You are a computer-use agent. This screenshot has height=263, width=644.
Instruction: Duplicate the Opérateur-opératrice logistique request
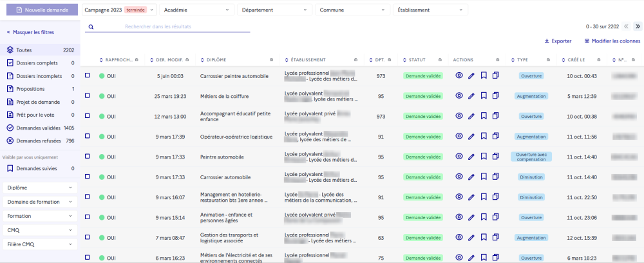click(x=496, y=136)
